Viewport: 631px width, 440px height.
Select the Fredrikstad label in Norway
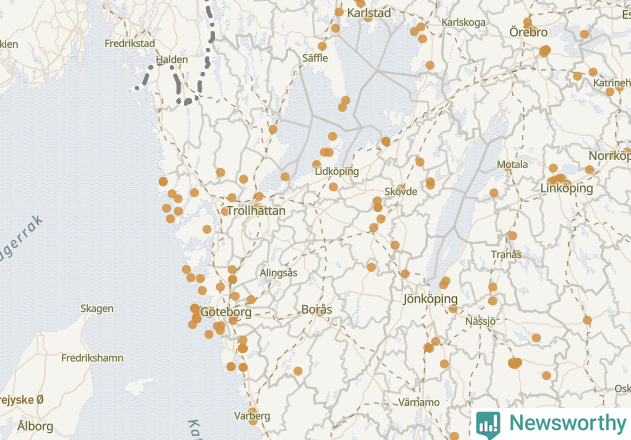[x=130, y=43]
